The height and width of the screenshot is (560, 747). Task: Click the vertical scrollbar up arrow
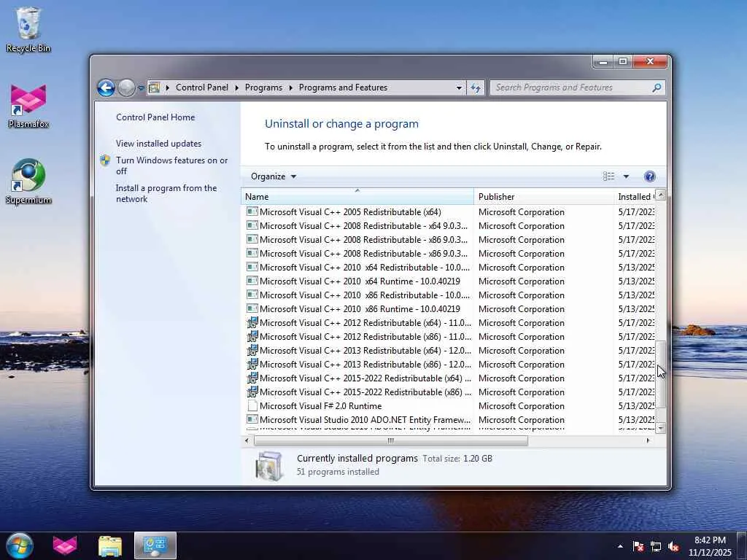(x=660, y=194)
